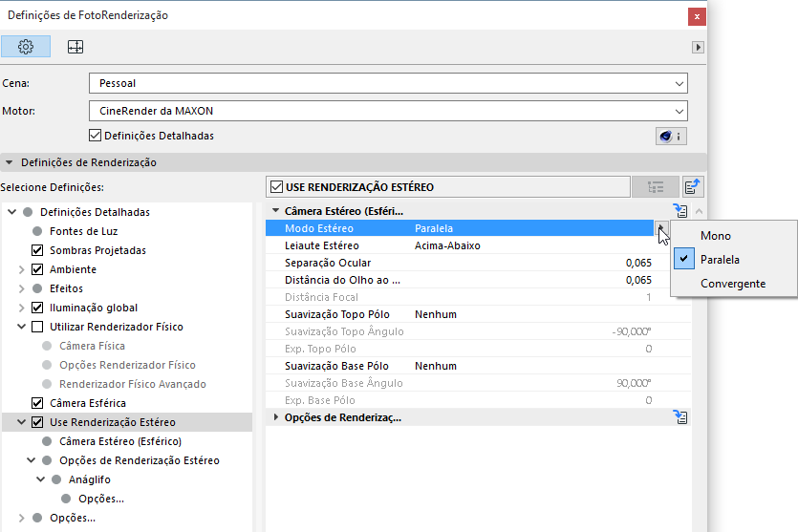
Task: Select Opções Renderizador Físico tree item
Action: point(127,365)
